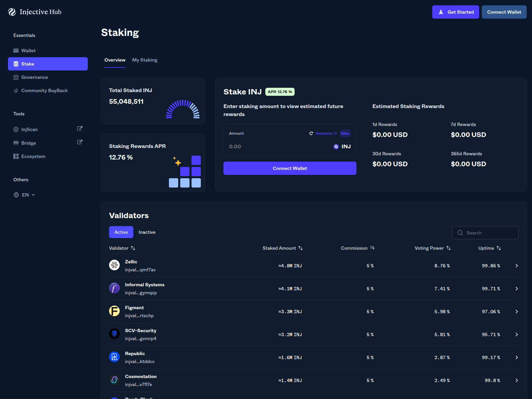Click header Connect Wallet button

504,12
